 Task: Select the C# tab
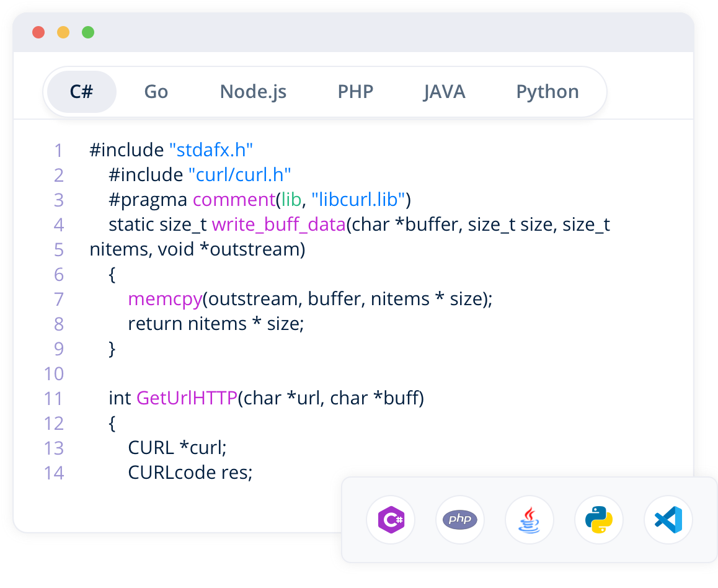tap(81, 92)
